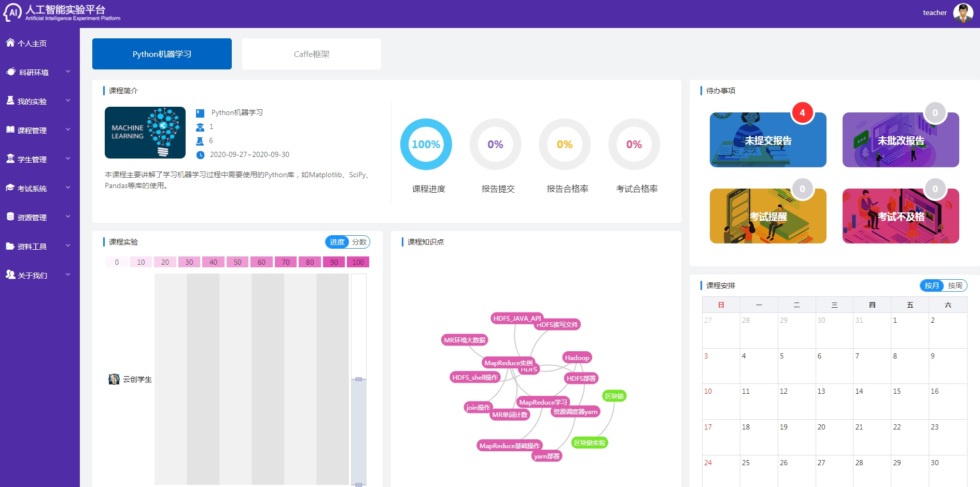
Task: Switch schedule view to 按周
Action: (955, 285)
